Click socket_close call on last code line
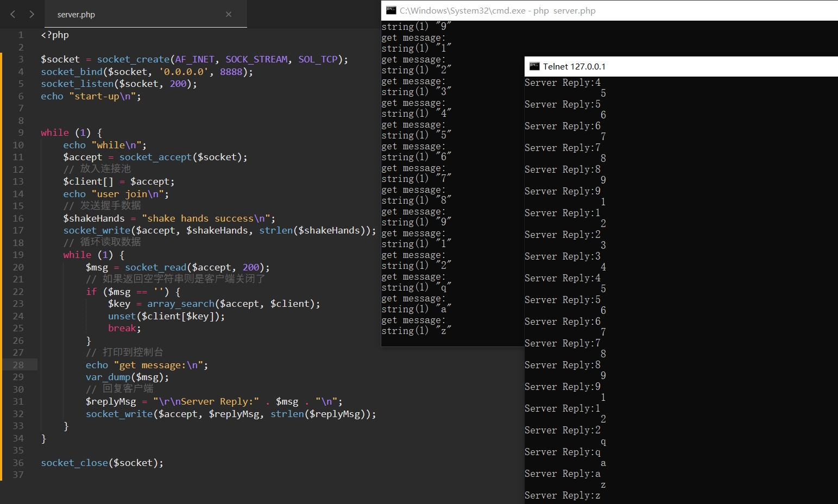Image resolution: width=838 pixels, height=504 pixels. [74, 463]
